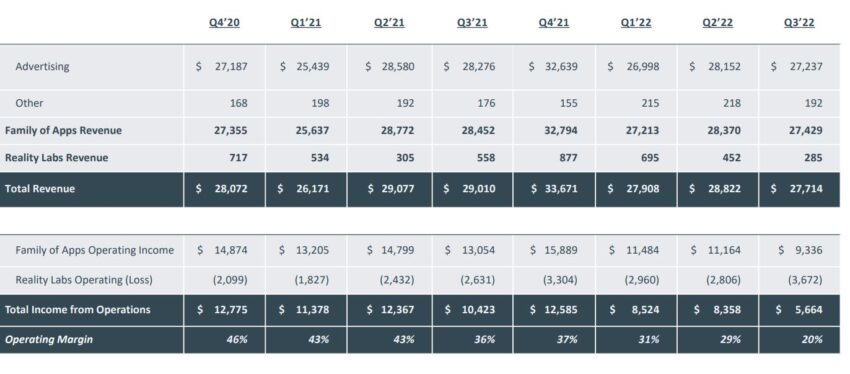Select the Family of Apps Revenue label
This screenshot has width=850, height=374.
click(x=63, y=130)
